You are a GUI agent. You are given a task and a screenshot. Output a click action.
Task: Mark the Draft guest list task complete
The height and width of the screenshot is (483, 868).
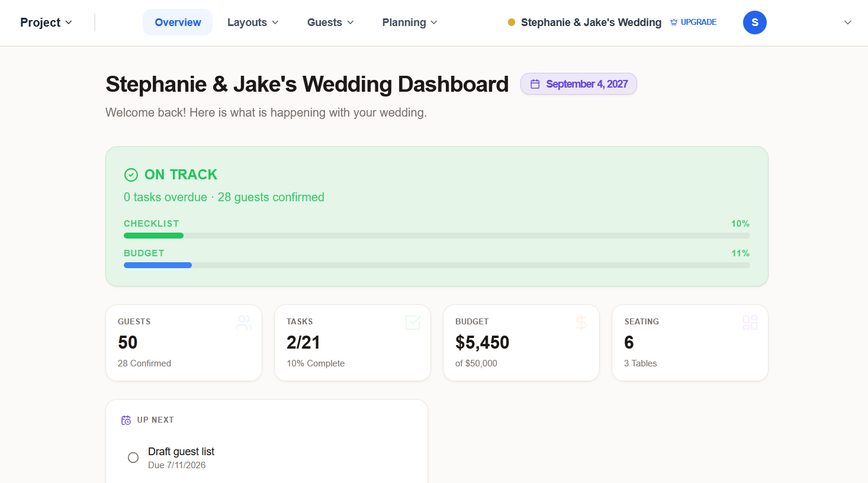(133, 457)
